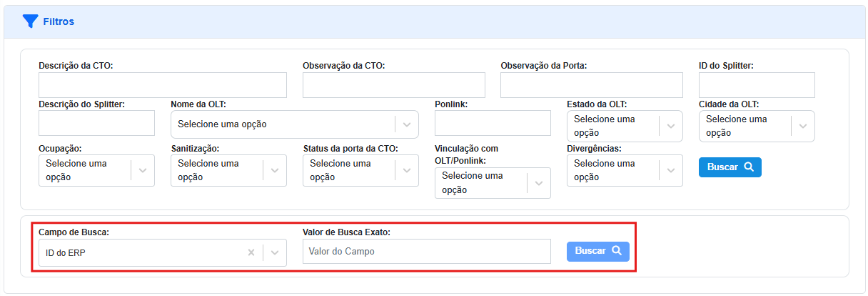868x296 pixels.
Task: Click the Buscar button beside Valor de Busca Exato
Action: tap(597, 252)
